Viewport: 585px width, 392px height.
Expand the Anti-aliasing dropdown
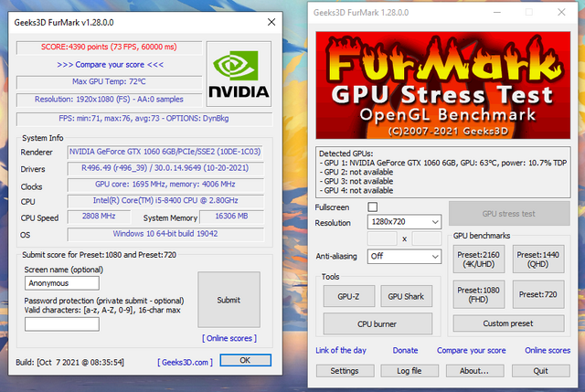tap(403, 257)
